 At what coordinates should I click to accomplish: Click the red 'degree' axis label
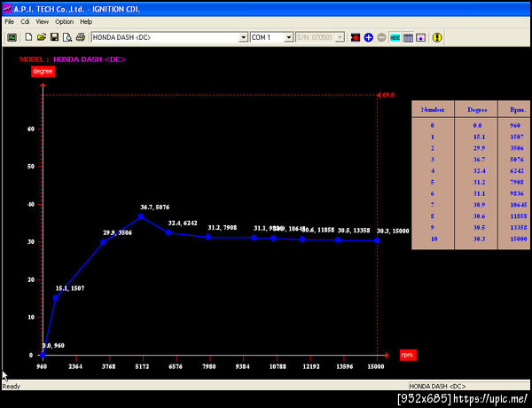(x=43, y=71)
